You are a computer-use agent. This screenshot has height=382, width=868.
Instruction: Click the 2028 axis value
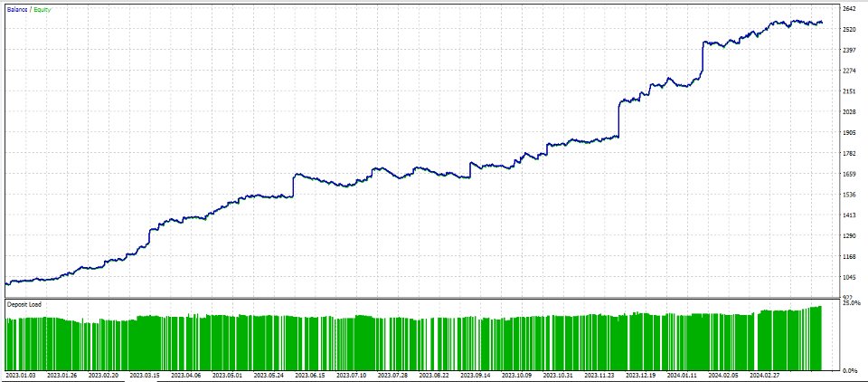(849, 112)
